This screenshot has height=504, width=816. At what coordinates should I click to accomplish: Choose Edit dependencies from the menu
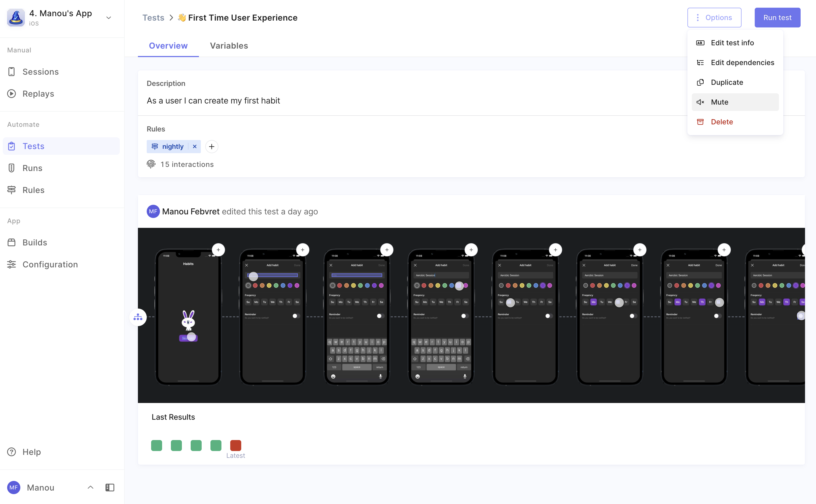[742, 62]
